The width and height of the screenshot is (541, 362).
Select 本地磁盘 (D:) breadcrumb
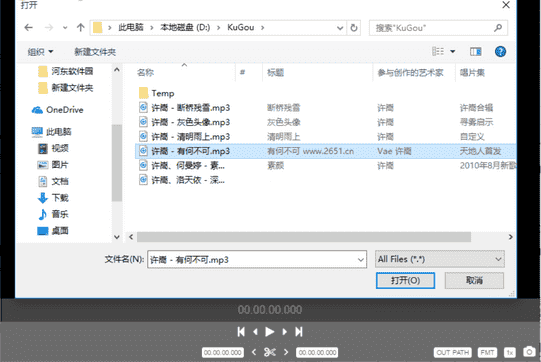[x=185, y=28]
